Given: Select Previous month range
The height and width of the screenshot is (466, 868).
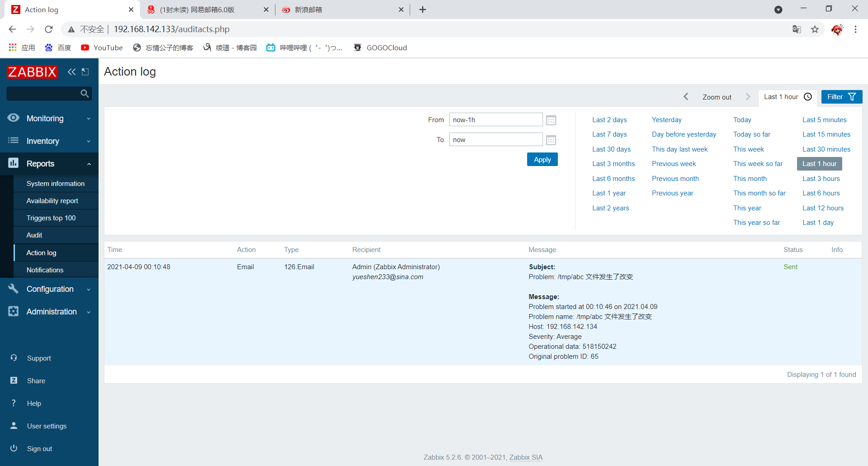Looking at the screenshot, I should point(675,179).
